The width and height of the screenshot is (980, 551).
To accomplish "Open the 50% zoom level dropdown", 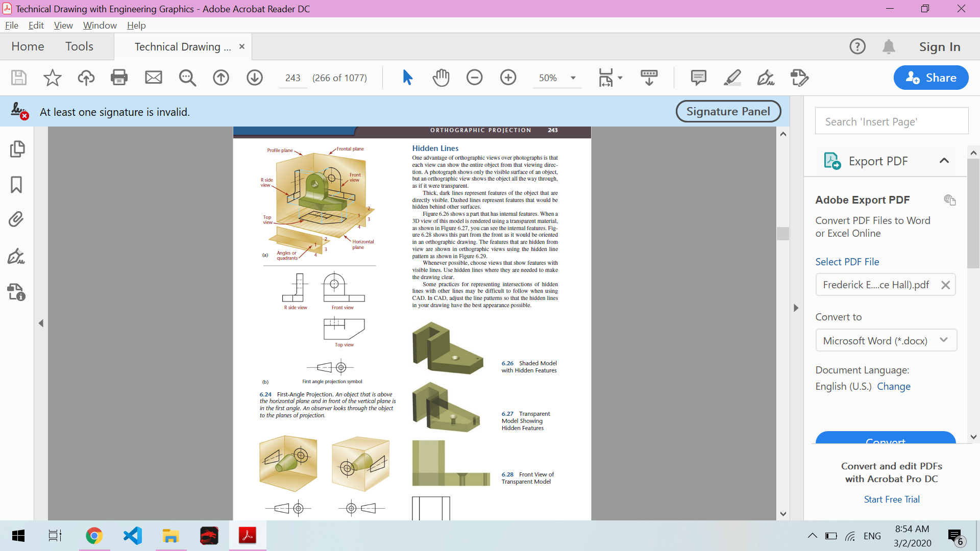I will [x=573, y=78].
